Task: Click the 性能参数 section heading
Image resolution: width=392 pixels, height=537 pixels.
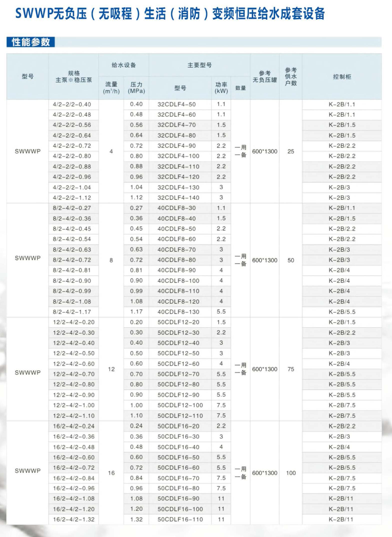Action: pyautogui.click(x=30, y=42)
